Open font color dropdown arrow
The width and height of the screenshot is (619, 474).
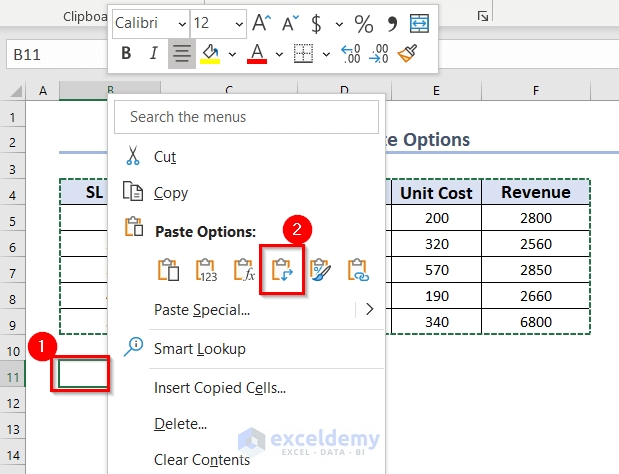point(279,54)
